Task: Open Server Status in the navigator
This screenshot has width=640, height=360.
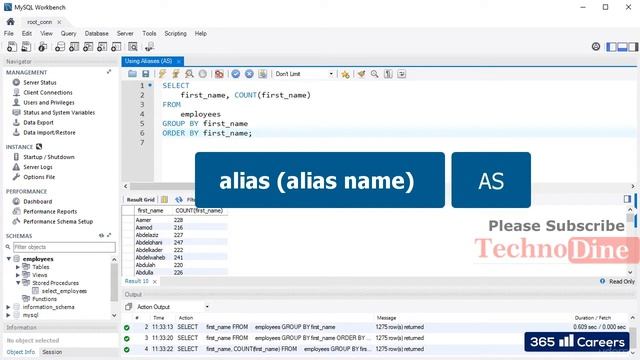Action: [40, 82]
